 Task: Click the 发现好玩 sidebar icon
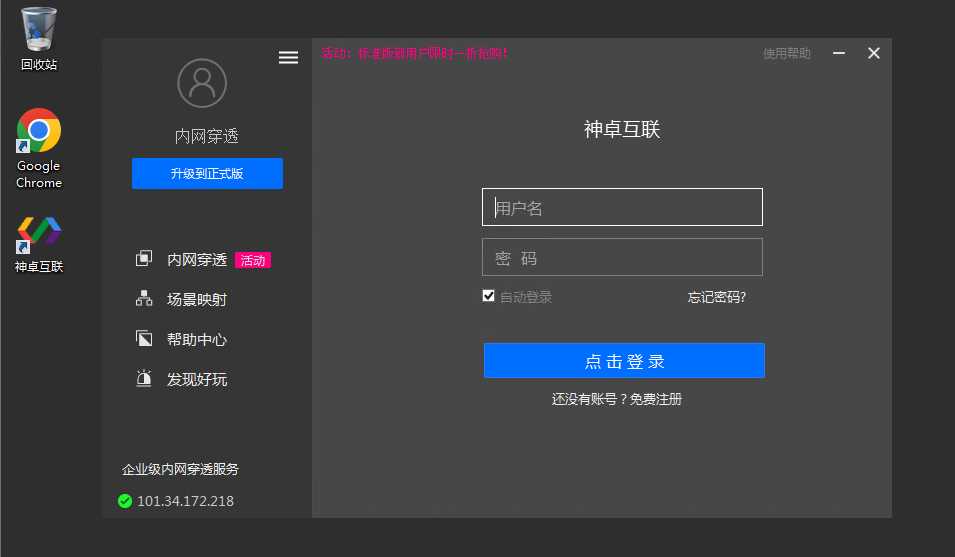pyautogui.click(x=144, y=379)
